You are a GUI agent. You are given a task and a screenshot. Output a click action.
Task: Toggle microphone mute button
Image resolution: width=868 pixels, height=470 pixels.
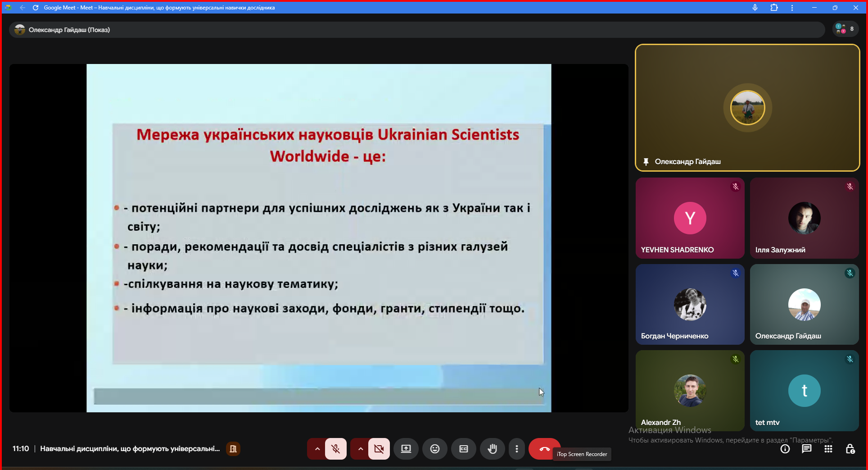(336, 449)
